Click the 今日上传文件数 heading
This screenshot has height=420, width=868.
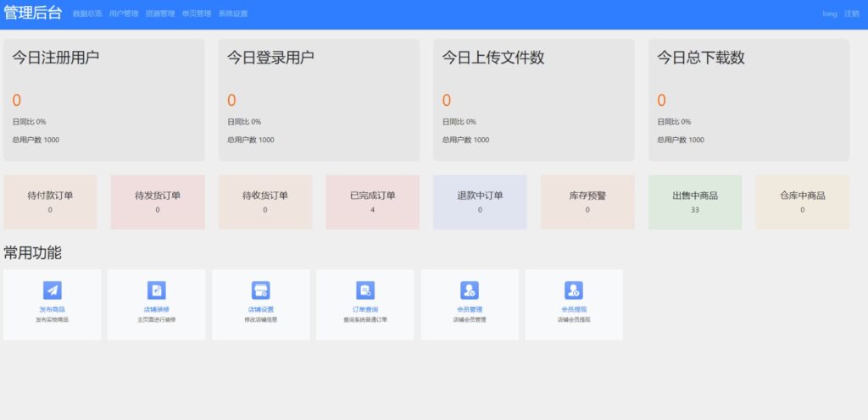493,58
